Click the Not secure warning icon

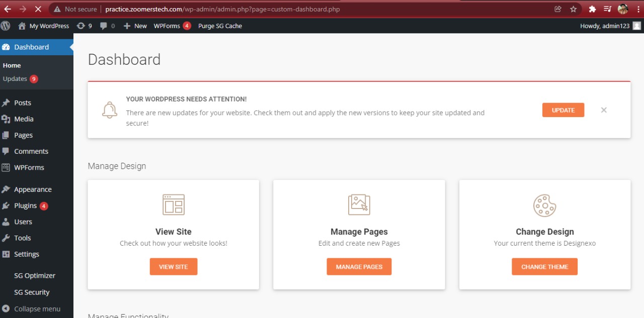pyautogui.click(x=57, y=9)
